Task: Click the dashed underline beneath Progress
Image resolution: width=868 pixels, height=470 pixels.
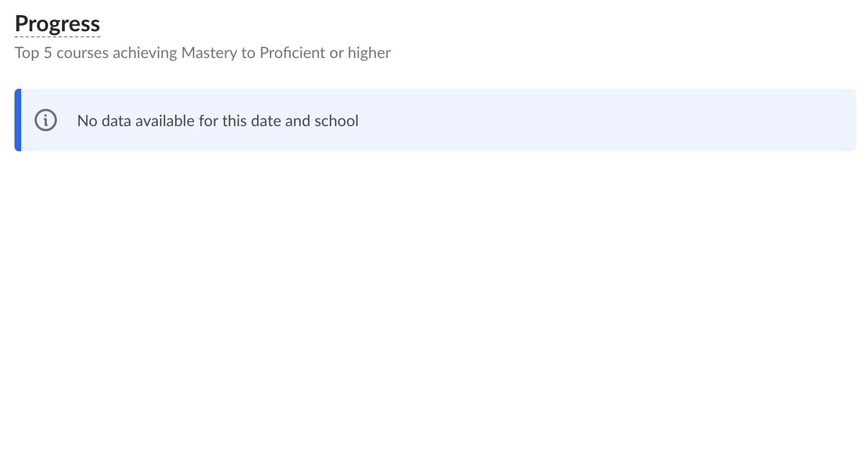Action: pyautogui.click(x=57, y=37)
